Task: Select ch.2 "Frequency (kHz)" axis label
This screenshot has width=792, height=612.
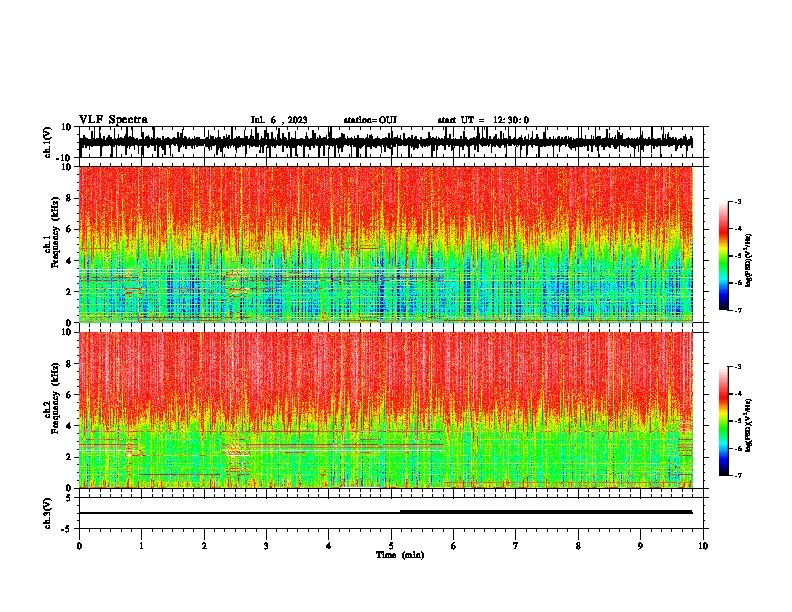Action: click(x=56, y=398)
